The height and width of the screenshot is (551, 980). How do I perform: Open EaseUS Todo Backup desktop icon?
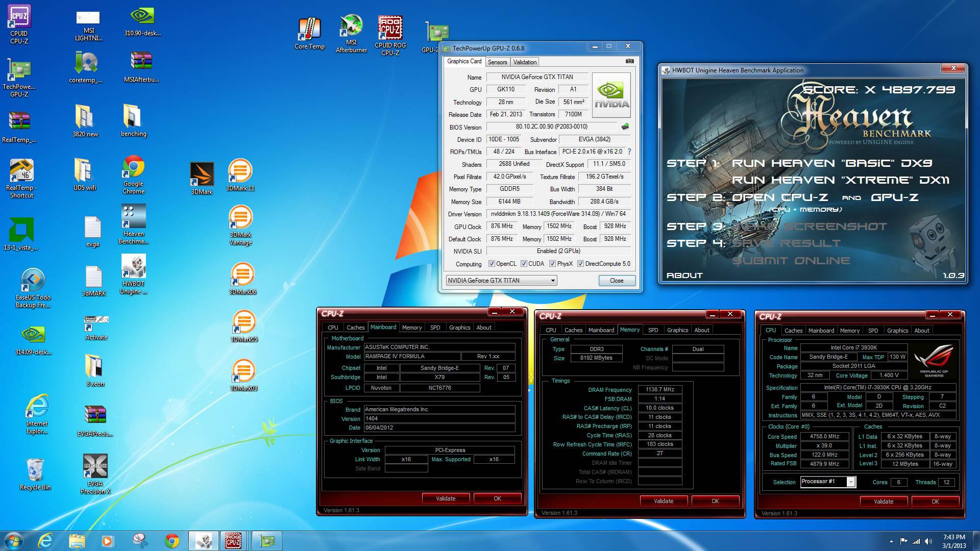click(33, 288)
